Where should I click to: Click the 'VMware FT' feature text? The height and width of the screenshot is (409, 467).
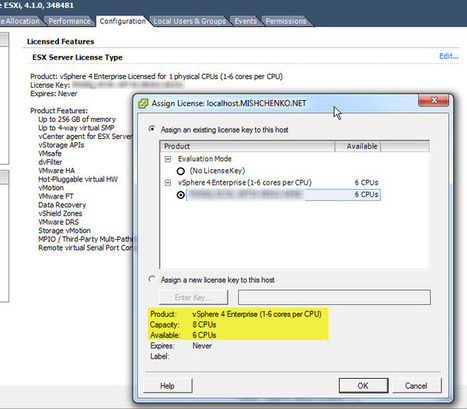click(56, 196)
